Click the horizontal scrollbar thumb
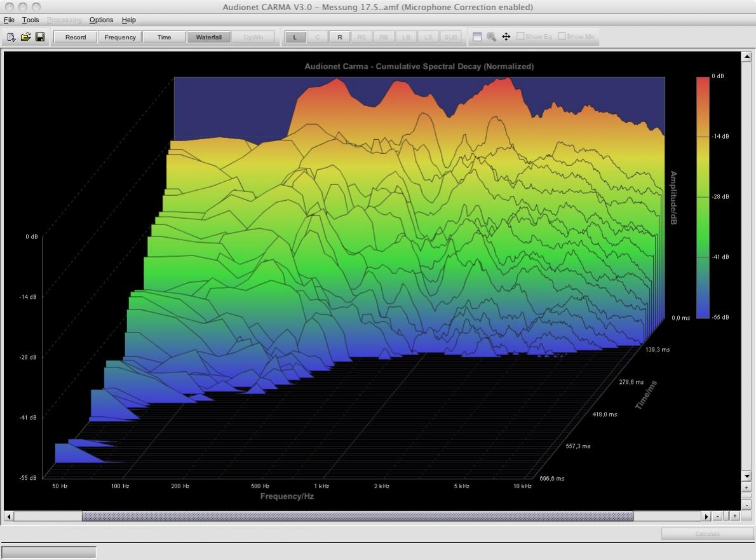The height and width of the screenshot is (560, 756). [357, 516]
